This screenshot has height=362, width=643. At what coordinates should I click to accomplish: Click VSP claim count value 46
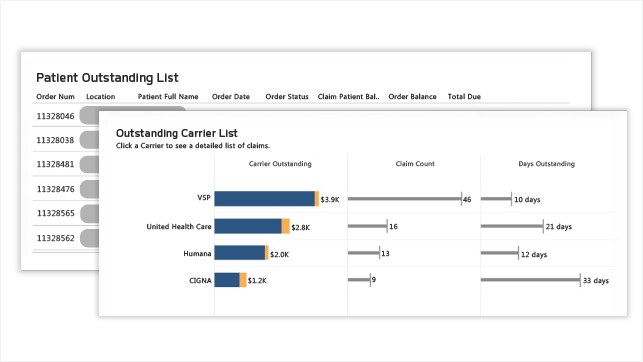coord(467,200)
